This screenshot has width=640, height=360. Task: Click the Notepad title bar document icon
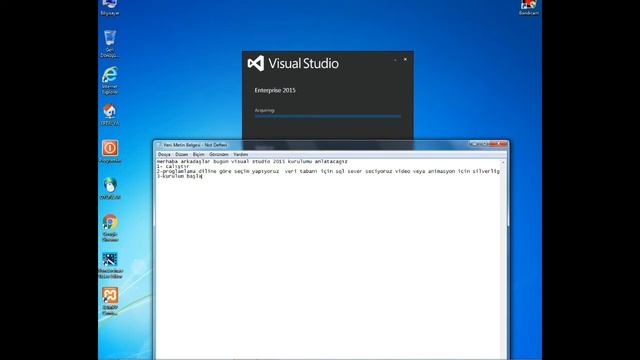pyautogui.click(x=159, y=145)
